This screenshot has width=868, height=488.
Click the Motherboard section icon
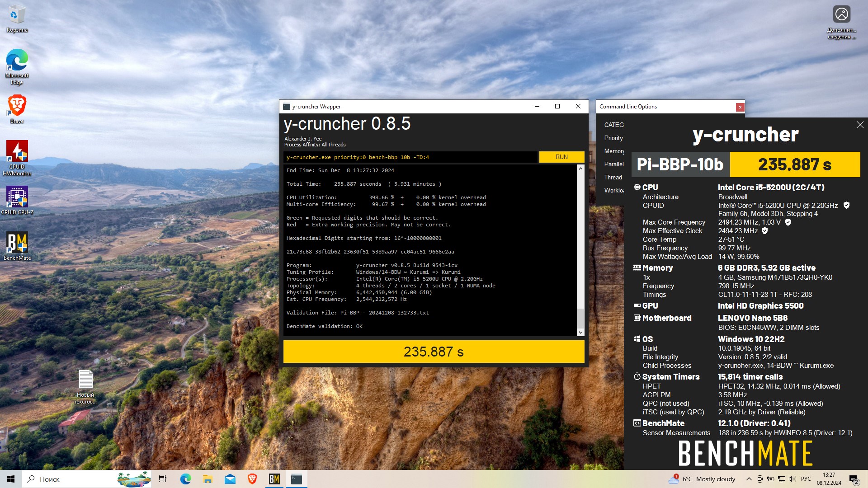pyautogui.click(x=637, y=318)
